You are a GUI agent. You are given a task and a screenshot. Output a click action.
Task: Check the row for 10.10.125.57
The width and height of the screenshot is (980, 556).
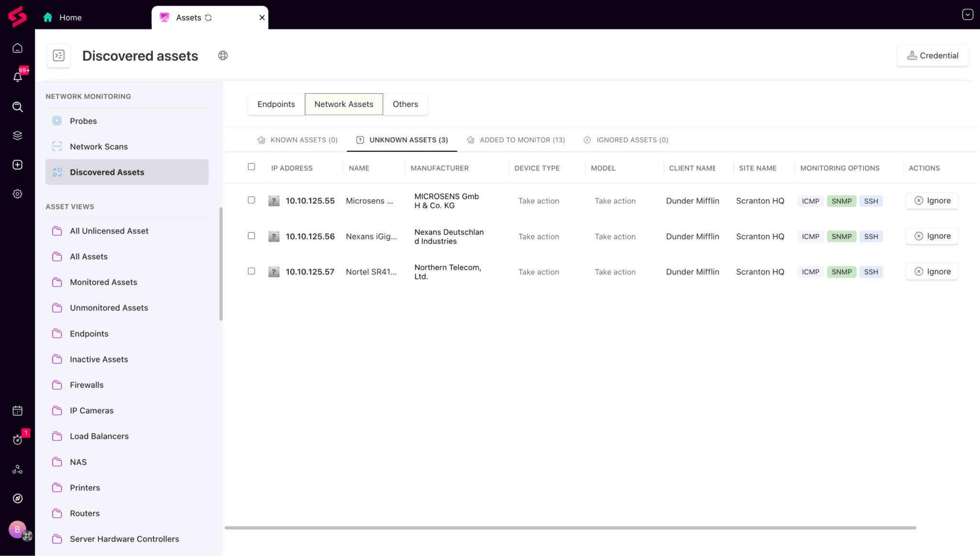click(251, 271)
